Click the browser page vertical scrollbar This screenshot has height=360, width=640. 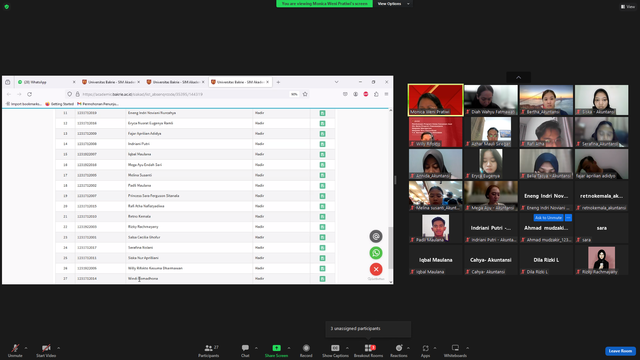pyautogui.click(x=391, y=248)
